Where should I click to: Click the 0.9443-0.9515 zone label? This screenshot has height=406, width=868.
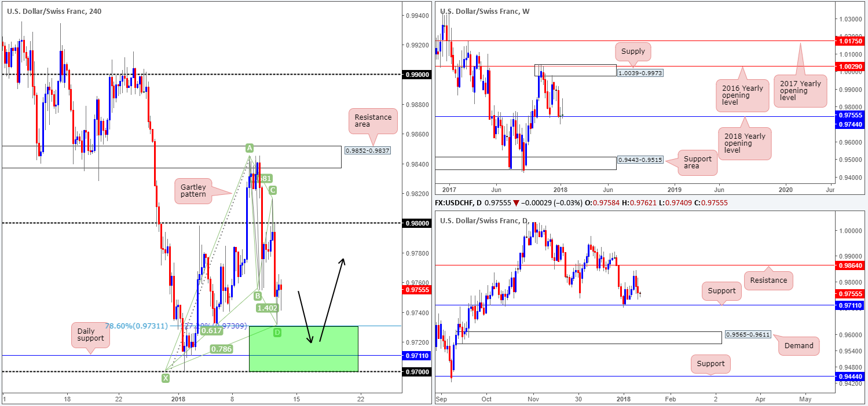click(640, 158)
